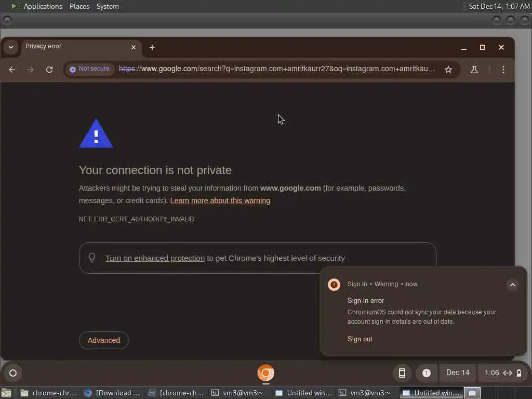Switch to first vm3@vm3:~ terminal taskbar item
This screenshot has height=399, width=532.
(239, 393)
